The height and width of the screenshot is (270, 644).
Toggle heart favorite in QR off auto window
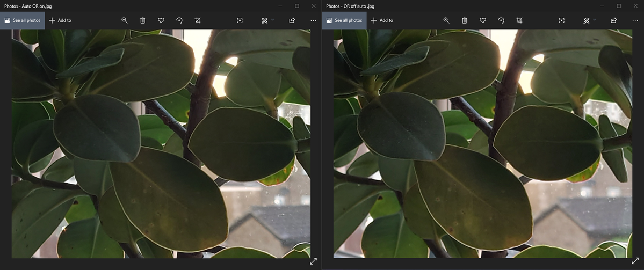click(482, 20)
